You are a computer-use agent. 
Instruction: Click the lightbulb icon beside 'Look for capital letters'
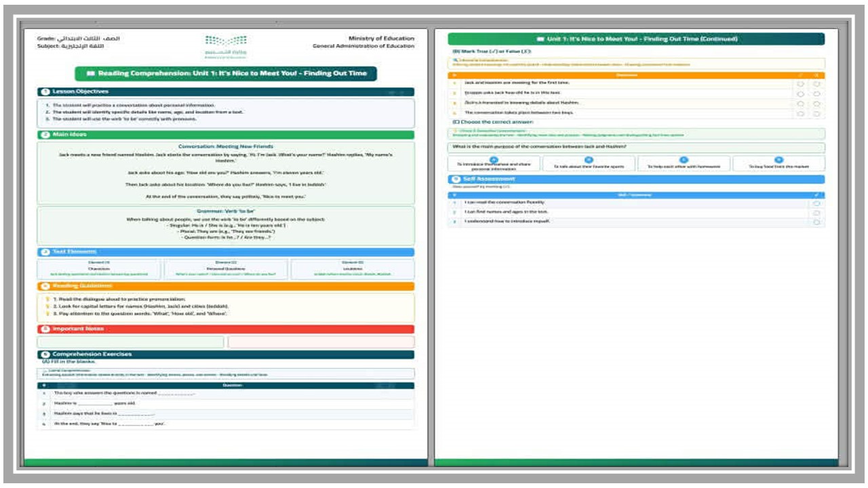tap(47, 306)
